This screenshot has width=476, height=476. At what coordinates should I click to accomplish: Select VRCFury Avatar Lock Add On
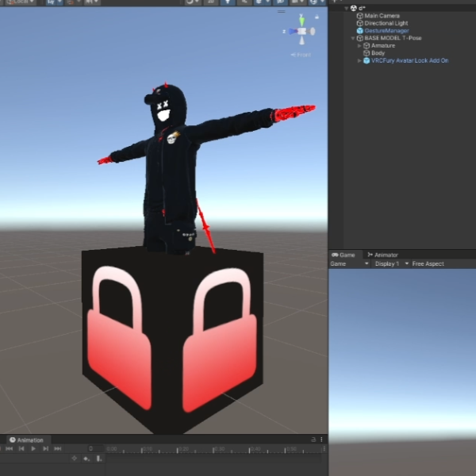tap(409, 60)
